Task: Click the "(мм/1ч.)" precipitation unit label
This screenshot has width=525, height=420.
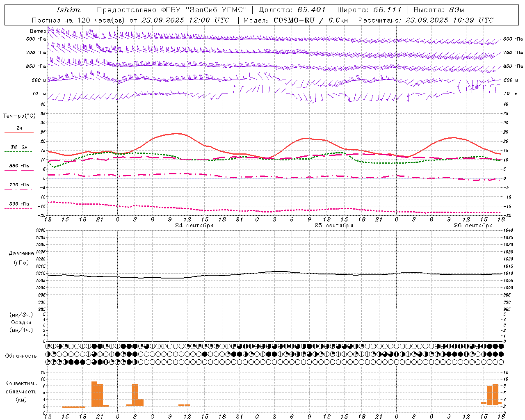Action: (21, 330)
